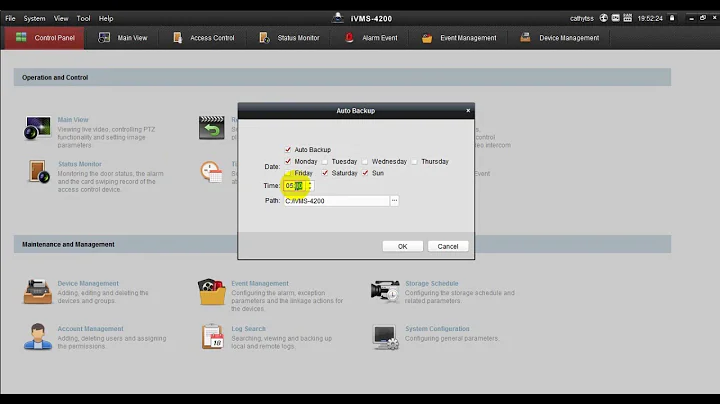Switch to the Event Management tab
Screen dimensions: 720x404
[459, 38]
